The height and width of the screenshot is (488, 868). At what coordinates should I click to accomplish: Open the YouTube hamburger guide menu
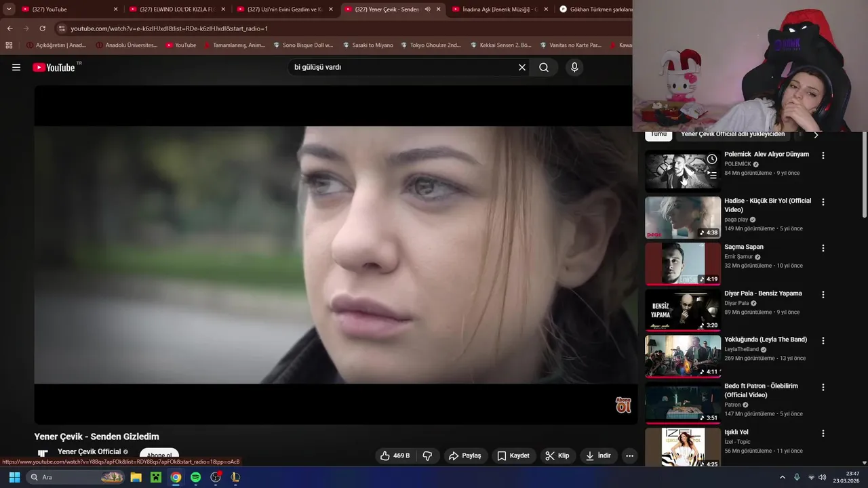16,67
